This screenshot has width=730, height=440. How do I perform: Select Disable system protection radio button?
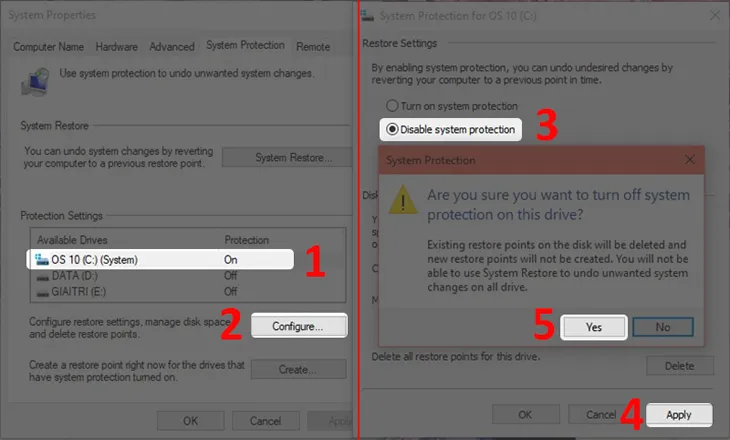393,129
